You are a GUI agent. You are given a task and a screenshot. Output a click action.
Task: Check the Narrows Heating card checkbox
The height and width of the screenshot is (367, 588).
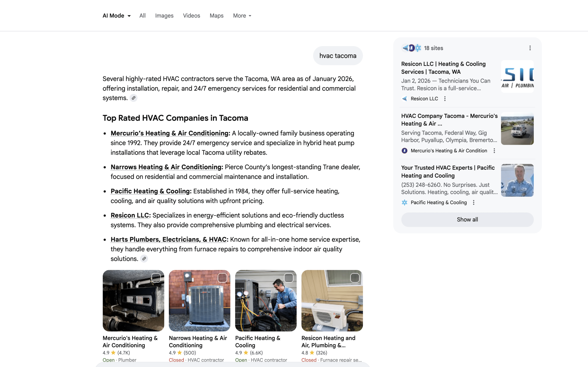pyautogui.click(x=222, y=278)
